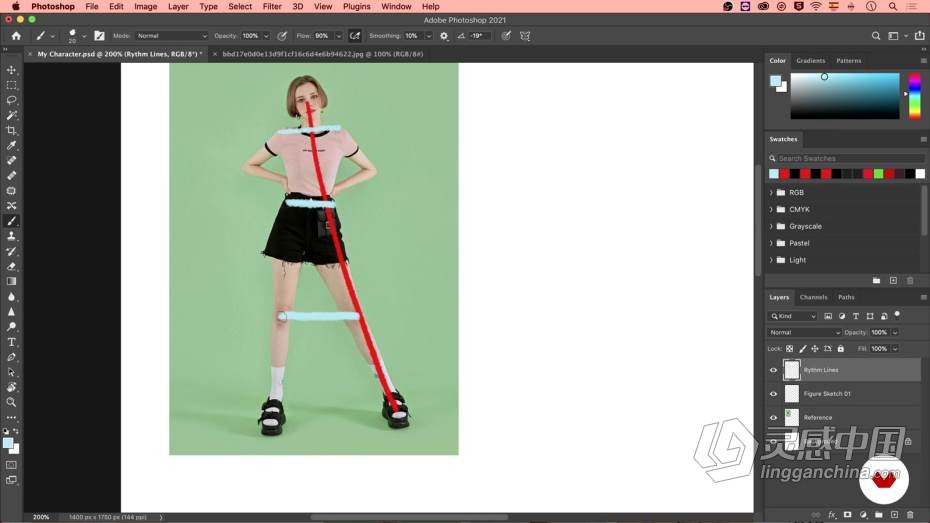Screen dimensions: 930x523
Task: Click the Home button in options bar
Action: [16, 36]
